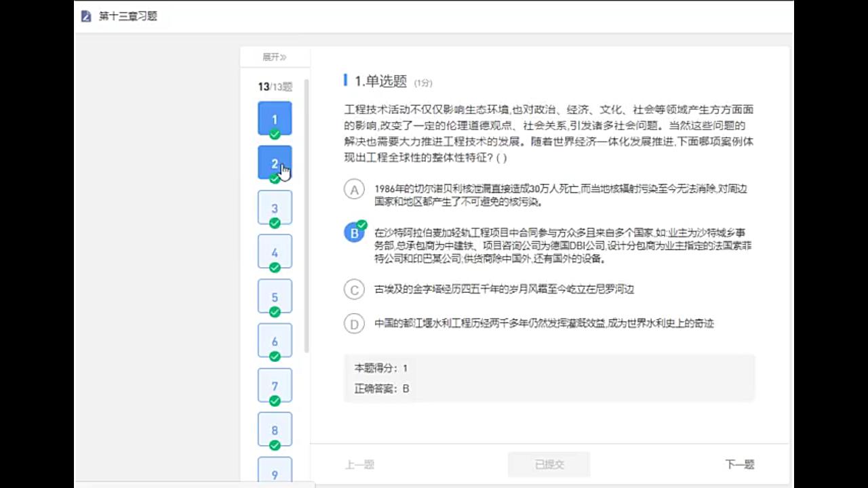Image resolution: width=868 pixels, height=488 pixels.
Task: Go to question 6 in the navigator
Action: [275, 341]
